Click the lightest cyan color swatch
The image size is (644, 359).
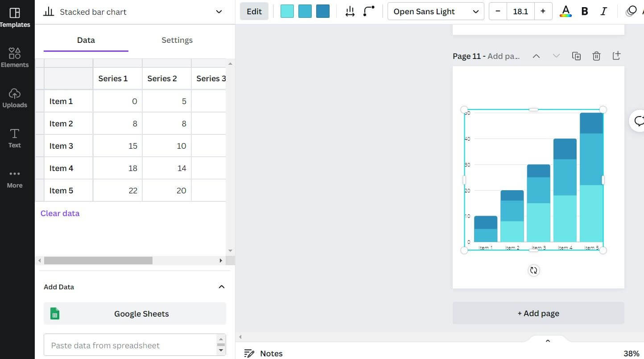(287, 12)
